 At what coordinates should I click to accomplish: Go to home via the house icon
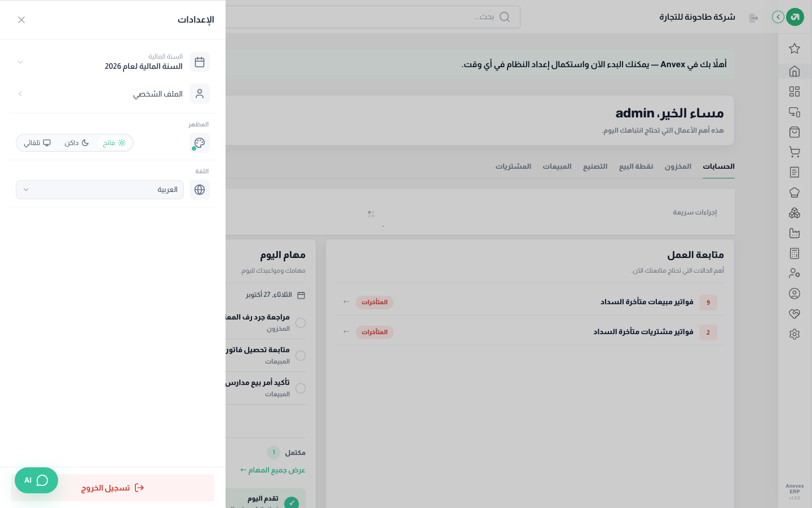[x=795, y=71]
